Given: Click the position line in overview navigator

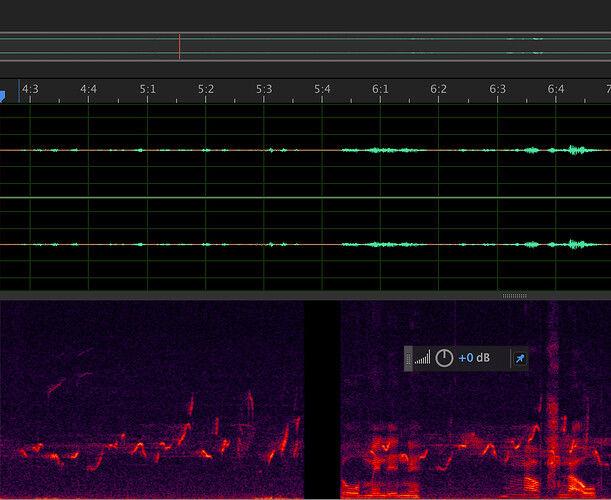Looking at the screenshot, I should point(179,46).
